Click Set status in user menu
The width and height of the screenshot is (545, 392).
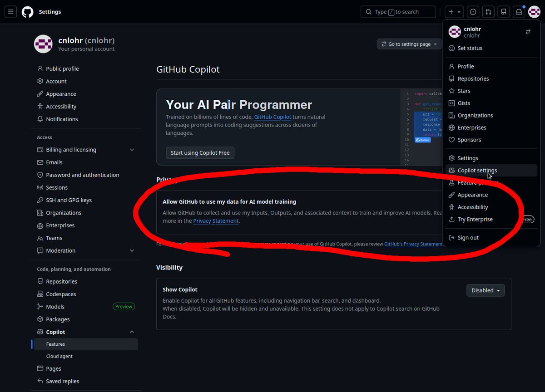click(491, 48)
